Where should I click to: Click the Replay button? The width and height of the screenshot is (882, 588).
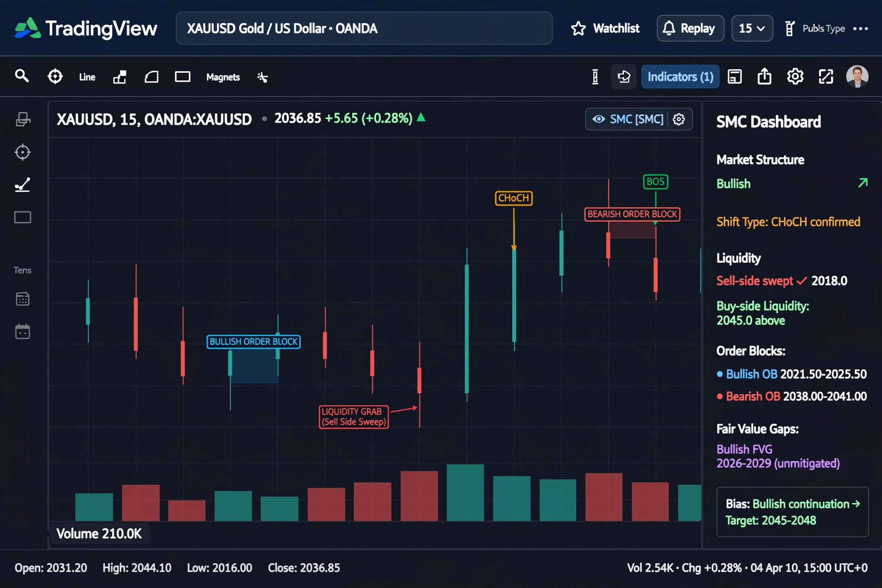point(690,28)
